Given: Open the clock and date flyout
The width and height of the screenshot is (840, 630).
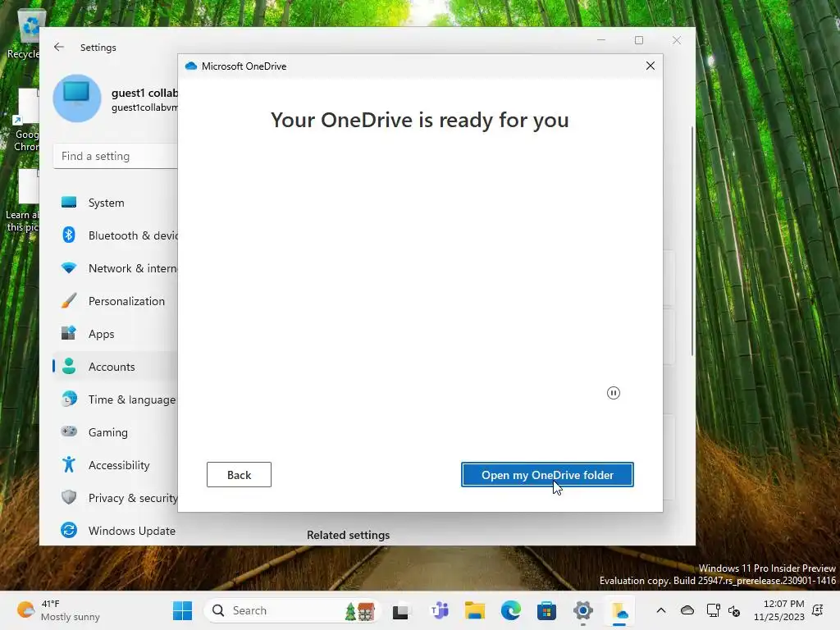Looking at the screenshot, I should coord(779,610).
